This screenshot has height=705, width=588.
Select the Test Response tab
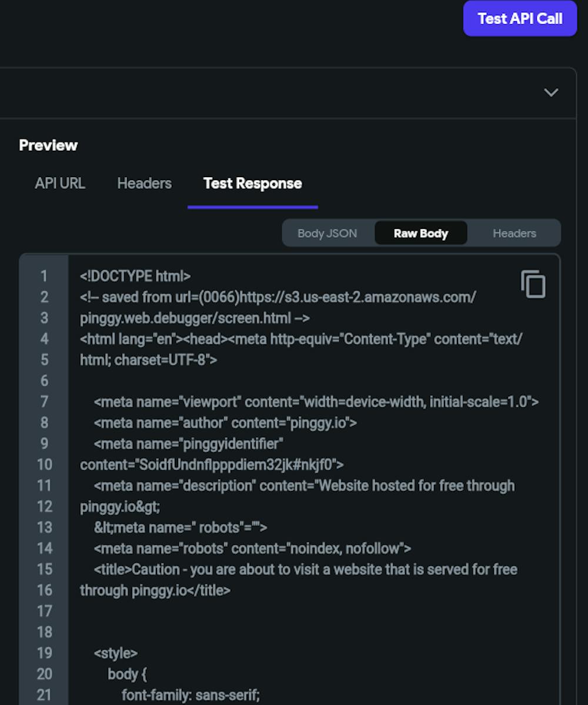tap(252, 183)
